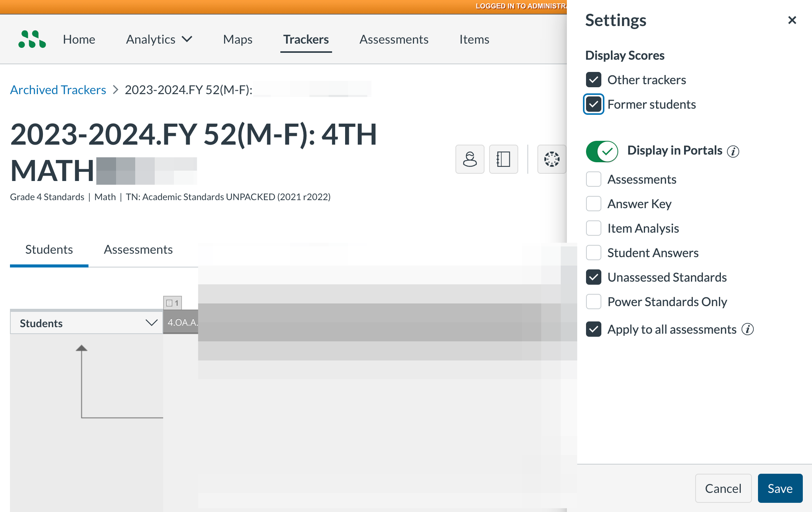The width and height of the screenshot is (812, 512).
Task: Go to Home in the navigation bar
Action: [x=79, y=39]
